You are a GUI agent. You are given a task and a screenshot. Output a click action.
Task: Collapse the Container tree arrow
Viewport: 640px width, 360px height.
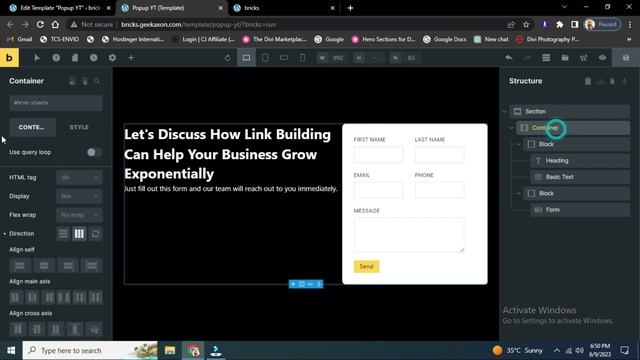click(511, 128)
